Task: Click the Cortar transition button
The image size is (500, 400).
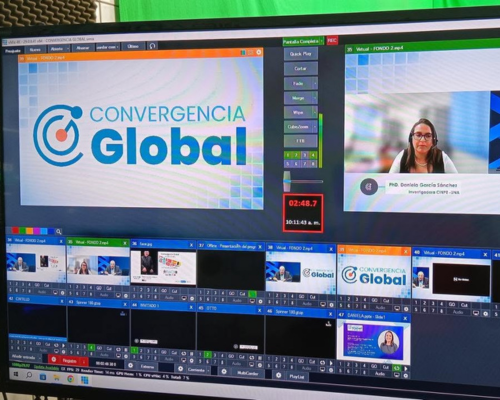Action: coord(301,68)
